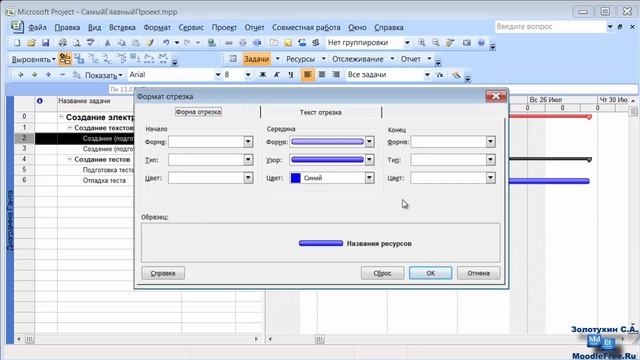The image size is (640, 360).
Task: Unlink tasks with the broken chain icon
Action: pyautogui.click(x=243, y=42)
